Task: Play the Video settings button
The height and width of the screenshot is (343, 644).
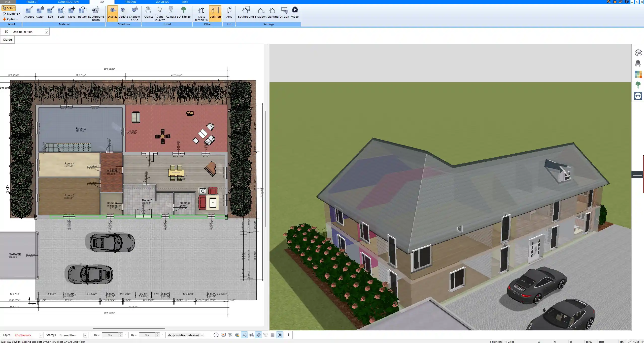Action: coord(295,13)
